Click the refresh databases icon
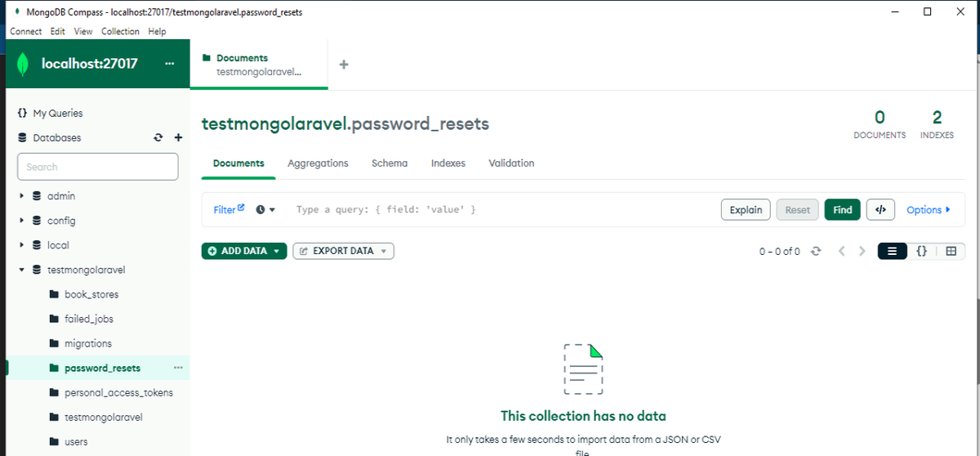Image resolution: width=980 pixels, height=456 pixels. click(158, 138)
